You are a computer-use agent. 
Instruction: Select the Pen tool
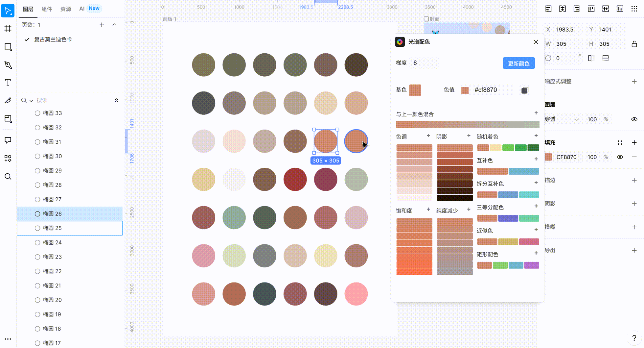click(8, 65)
